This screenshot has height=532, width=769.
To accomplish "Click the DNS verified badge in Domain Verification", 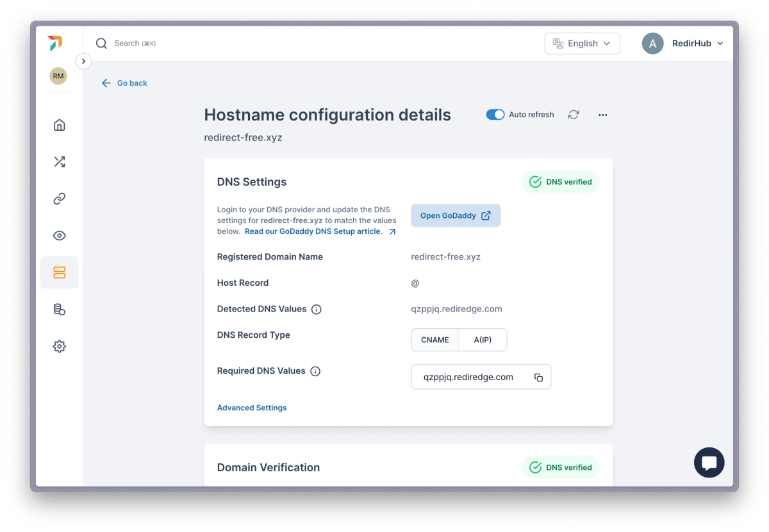I will click(560, 468).
